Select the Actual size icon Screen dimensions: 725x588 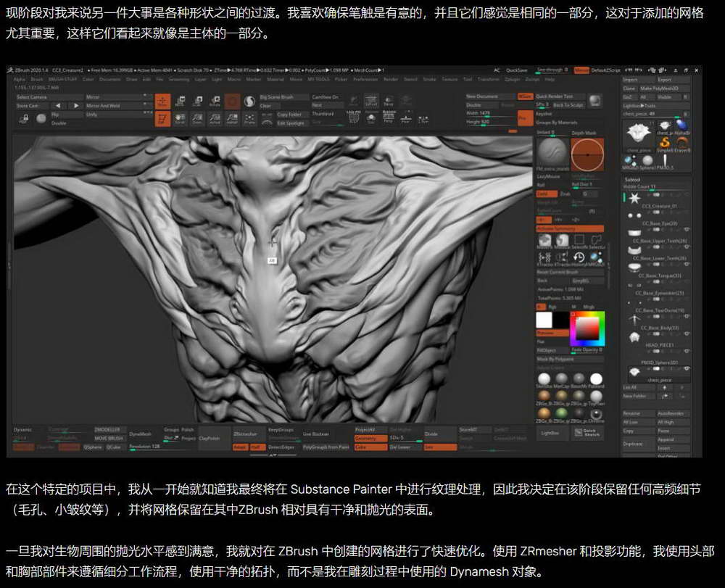click(215, 118)
